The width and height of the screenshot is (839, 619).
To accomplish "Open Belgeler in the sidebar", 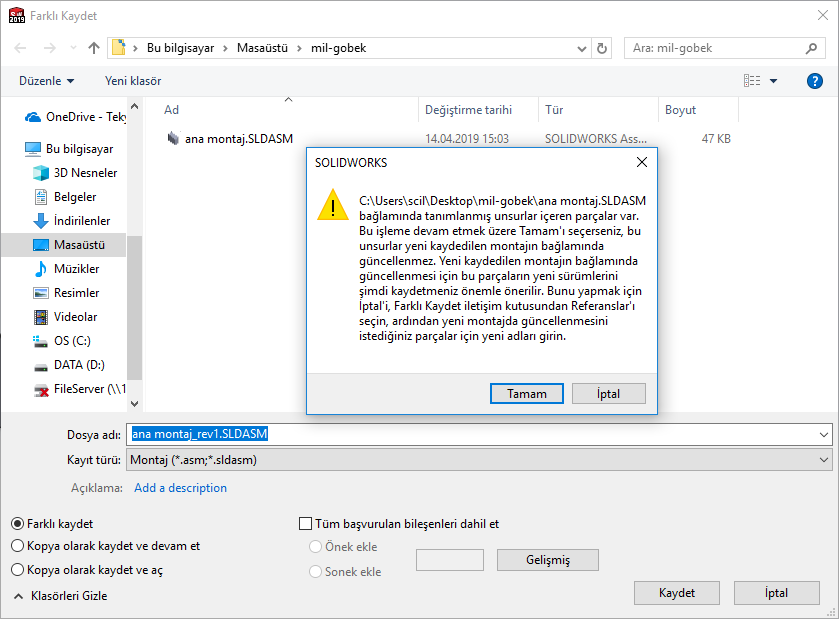I will coord(65,197).
